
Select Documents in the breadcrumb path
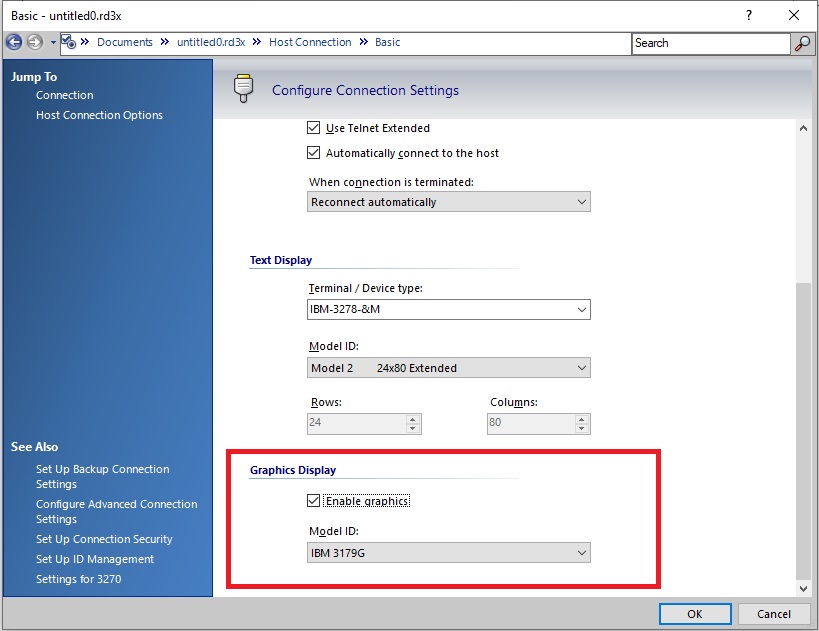tap(124, 42)
